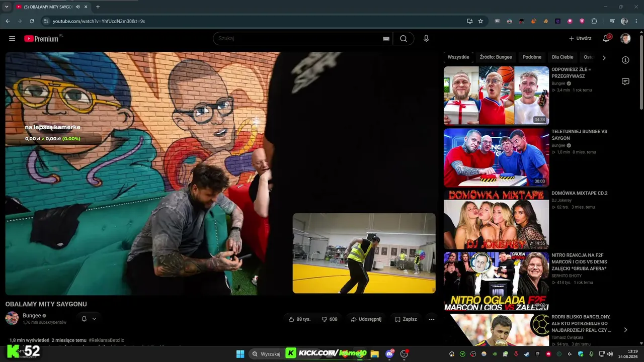Open the #ReklamaBetclic hashtag link
The width and height of the screenshot is (644, 362).
click(107, 340)
